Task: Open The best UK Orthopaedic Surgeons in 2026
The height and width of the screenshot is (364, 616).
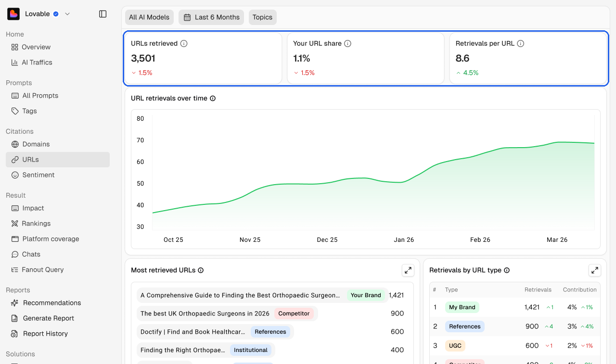Action: (x=205, y=314)
